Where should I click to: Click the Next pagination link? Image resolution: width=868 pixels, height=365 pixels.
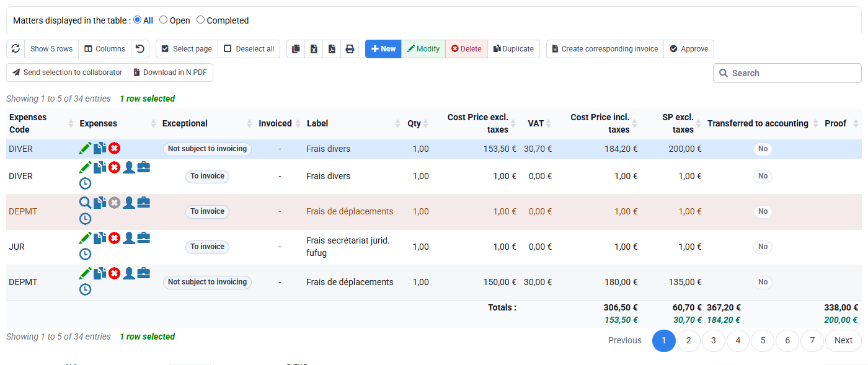point(843,340)
